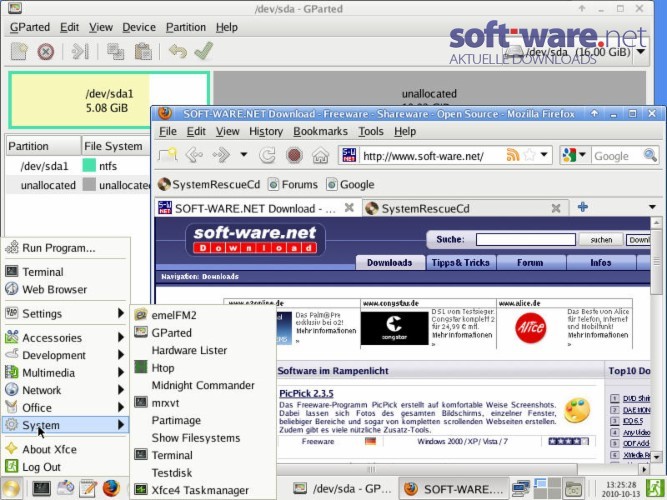Click GParted undo last operation icon
Image resolution: width=667 pixels, height=500 pixels.
[178, 51]
